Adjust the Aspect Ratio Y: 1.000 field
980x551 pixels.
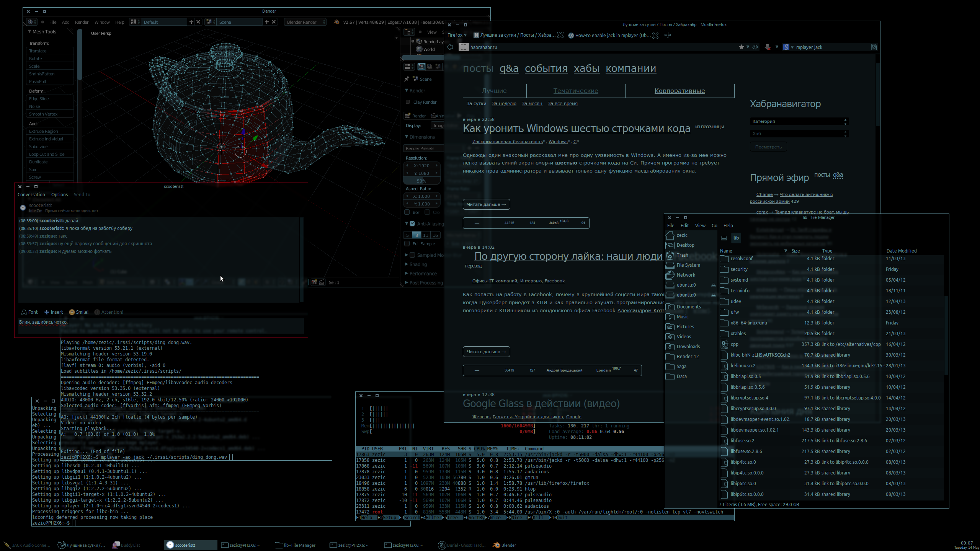[x=421, y=204]
